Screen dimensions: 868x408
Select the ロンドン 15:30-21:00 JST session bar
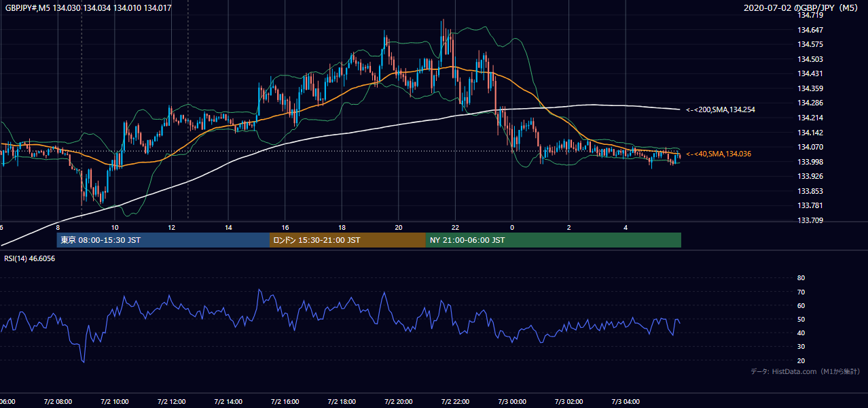348,240
